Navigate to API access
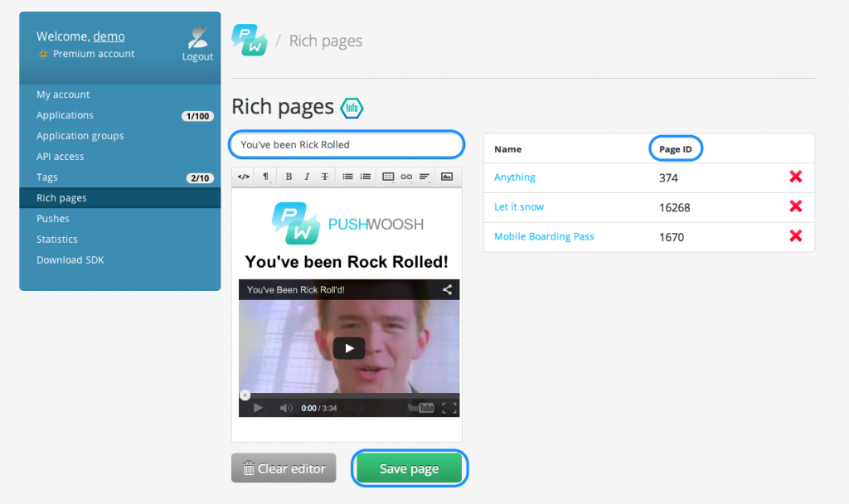849x504 pixels. pyautogui.click(x=60, y=157)
